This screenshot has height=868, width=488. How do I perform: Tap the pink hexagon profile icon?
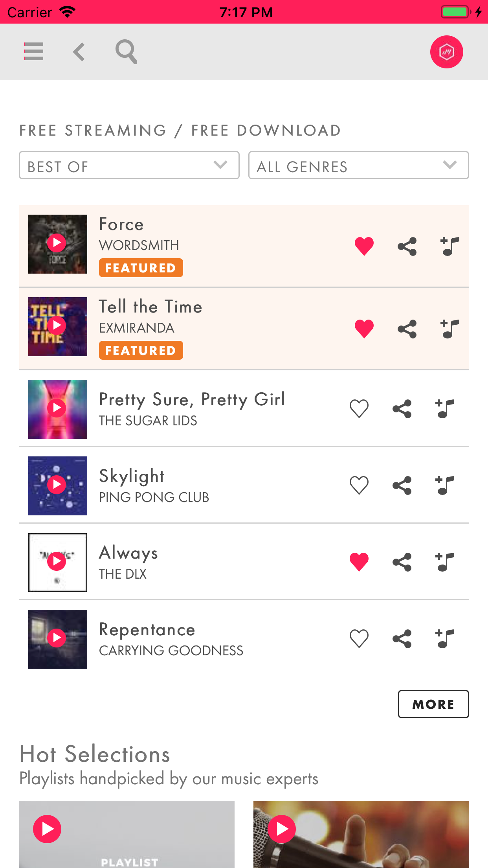click(446, 52)
